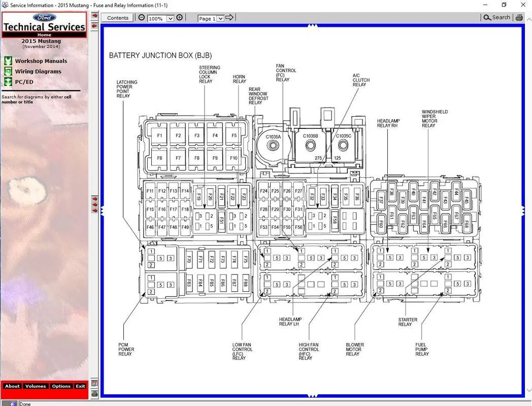Click the Search magnifier button
This screenshot has height=406, width=532.
[x=496, y=18]
